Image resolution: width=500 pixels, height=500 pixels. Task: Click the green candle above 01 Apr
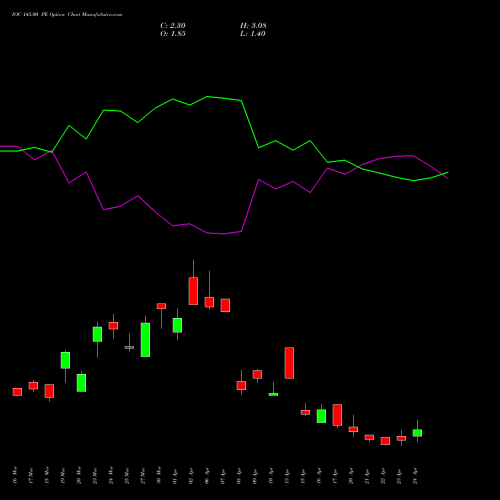(177, 325)
